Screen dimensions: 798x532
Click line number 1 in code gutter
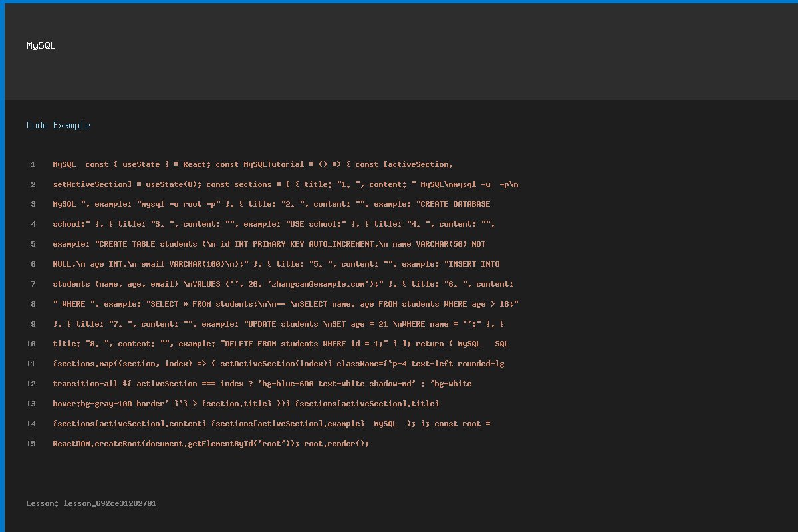point(33,164)
